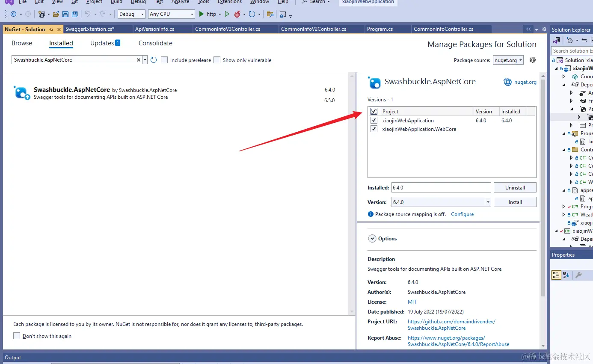Click the Save file icon
Screen dimensions: 593x364
pos(65,14)
